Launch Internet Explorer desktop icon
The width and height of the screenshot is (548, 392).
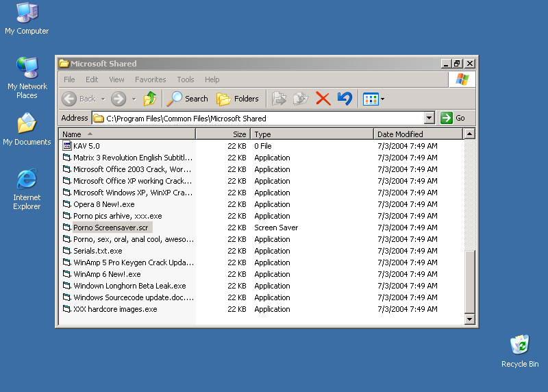(27, 189)
